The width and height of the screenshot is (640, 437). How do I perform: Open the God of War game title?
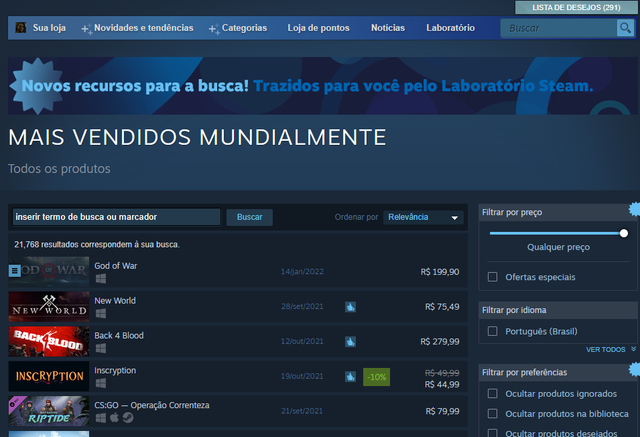point(116,266)
